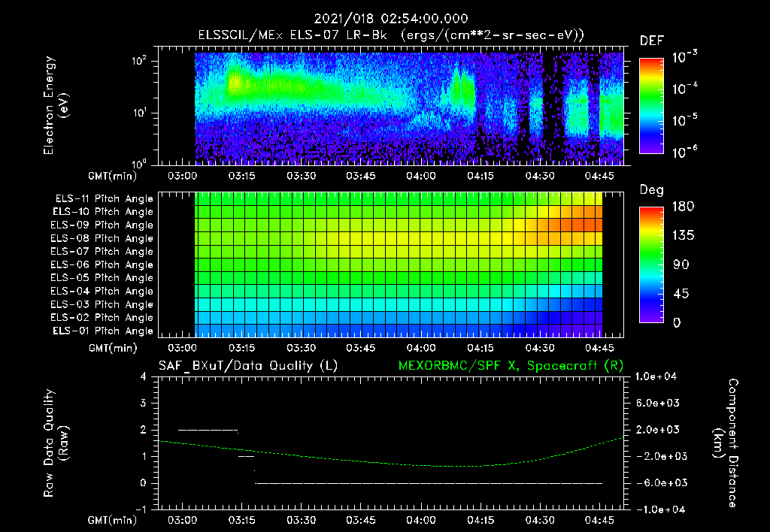770x532 pixels.
Task: Select the 1.0e+04 distance axis value
Action: coord(656,376)
